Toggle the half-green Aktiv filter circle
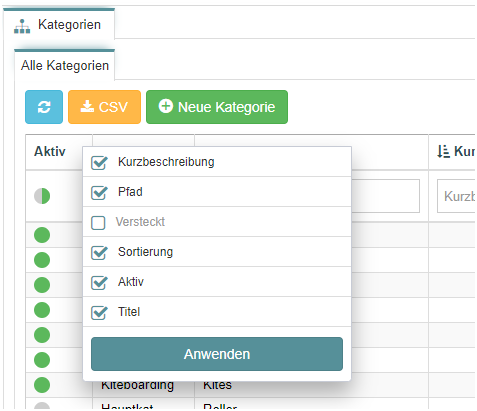This screenshot has width=477, height=411. (42, 196)
